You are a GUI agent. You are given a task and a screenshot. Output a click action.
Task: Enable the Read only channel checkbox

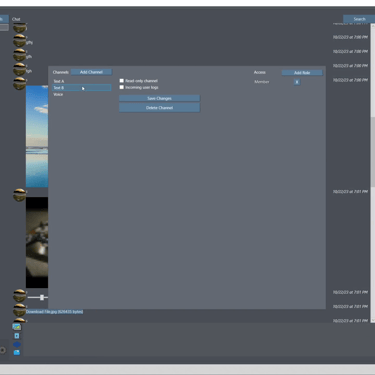click(122, 81)
